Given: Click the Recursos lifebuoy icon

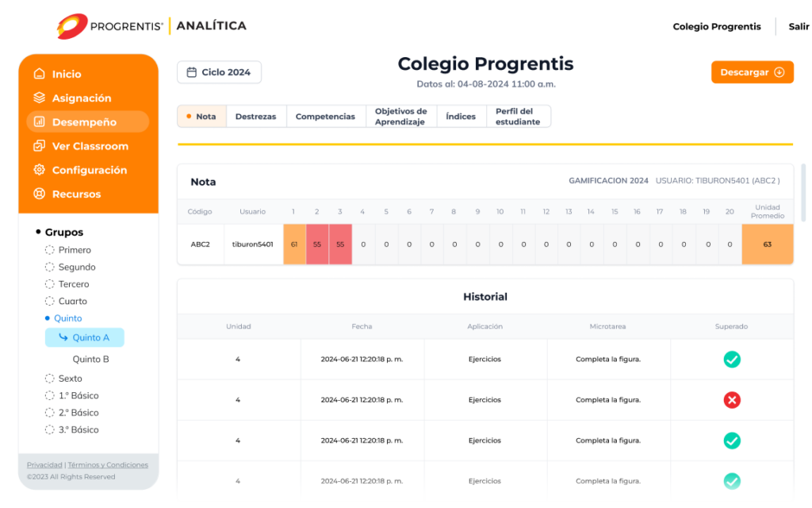Looking at the screenshot, I should (x=39, y=194).
